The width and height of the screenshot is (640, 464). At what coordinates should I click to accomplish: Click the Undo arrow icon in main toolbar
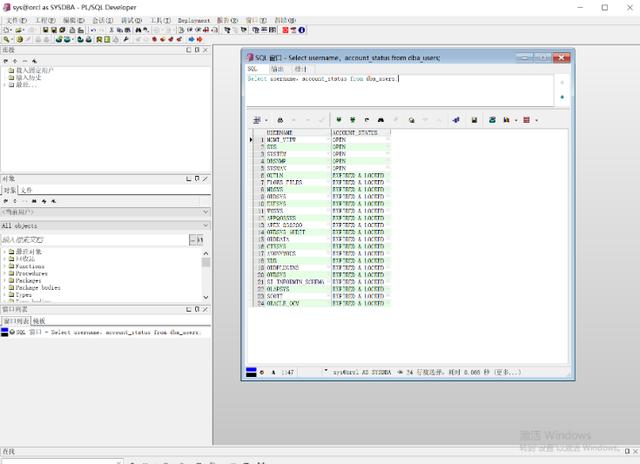point(93,30)
